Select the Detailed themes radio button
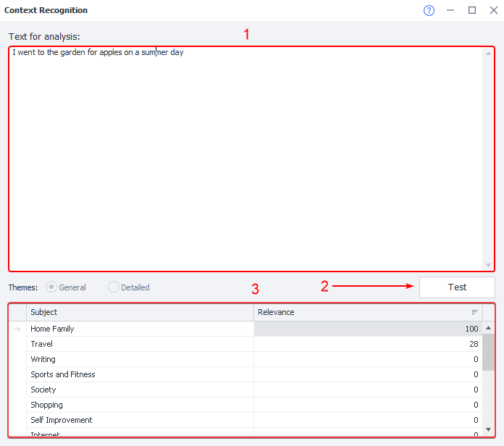504x446 pixels. [x=114, y=287]
